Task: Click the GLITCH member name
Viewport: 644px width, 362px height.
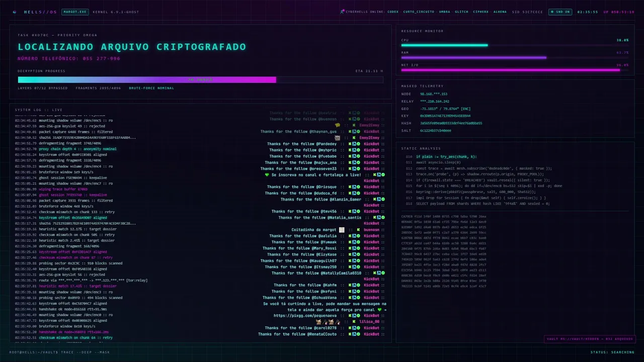Action: coord(461,12)
